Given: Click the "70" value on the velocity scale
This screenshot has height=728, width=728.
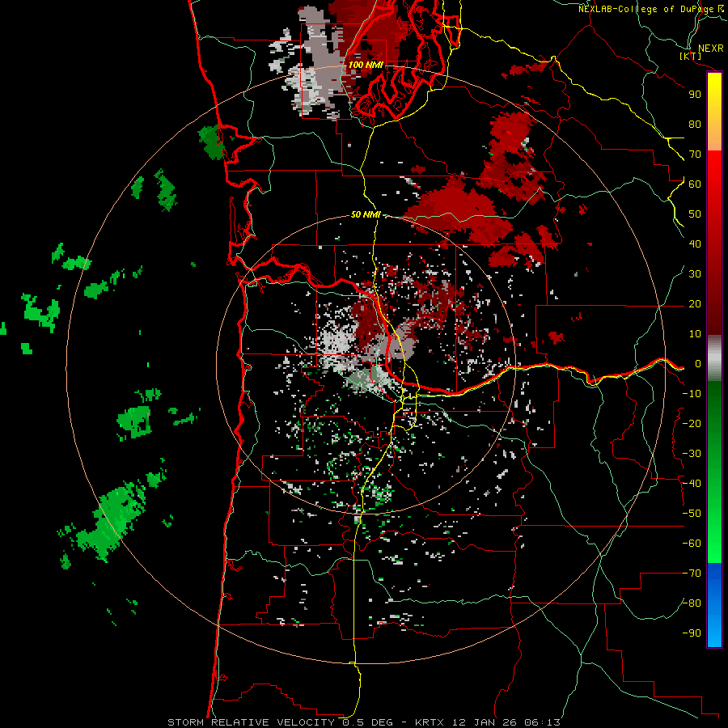Looking at the screenshot, I should [x=695, y=154].
